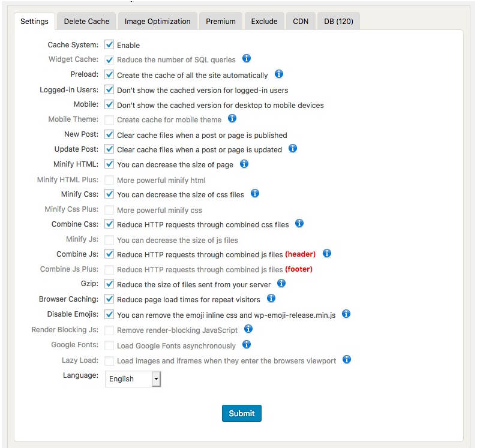This screenshot has height=448, width=477.
Task: Click the red (header) label text
Action: click(x=300, y=254)
